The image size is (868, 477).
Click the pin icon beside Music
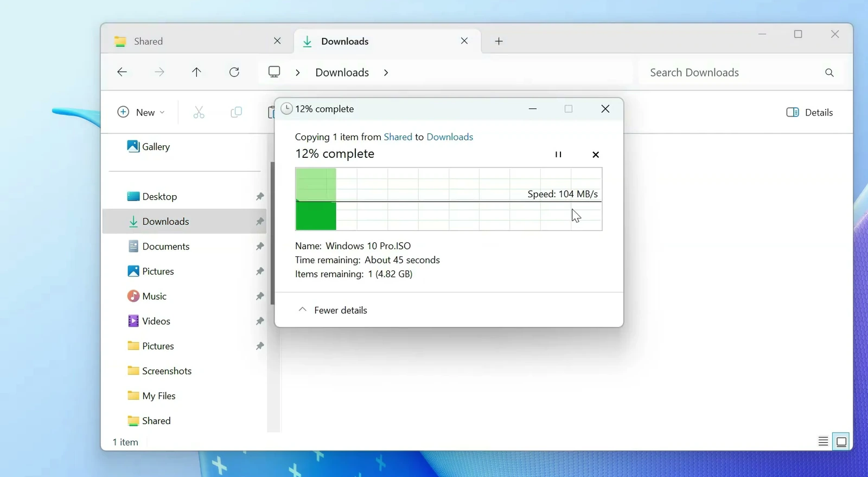[260, 296]
